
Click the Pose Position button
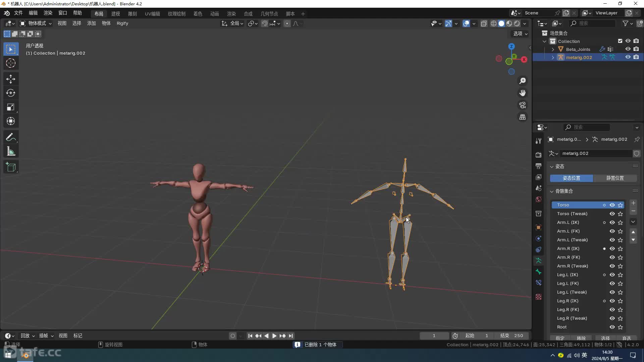click(572, 178)
